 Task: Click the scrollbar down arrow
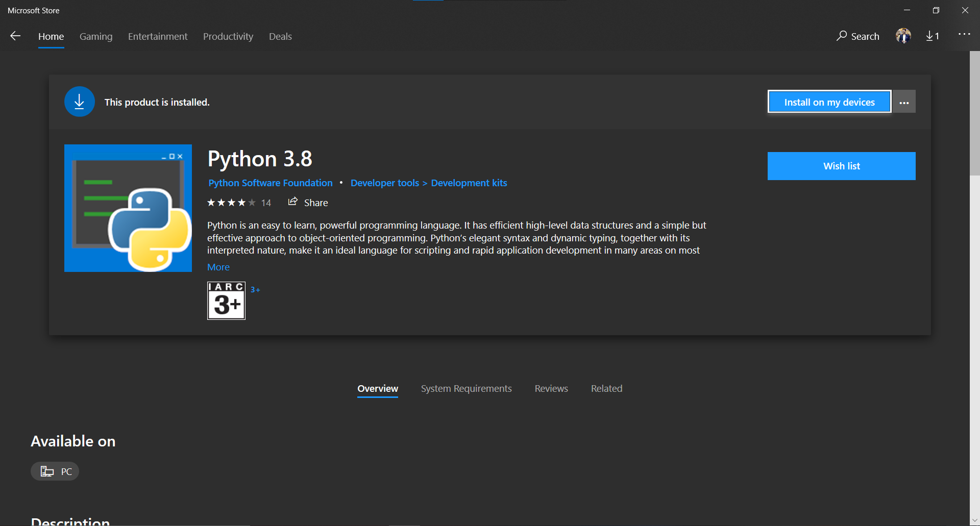[975, 521]
